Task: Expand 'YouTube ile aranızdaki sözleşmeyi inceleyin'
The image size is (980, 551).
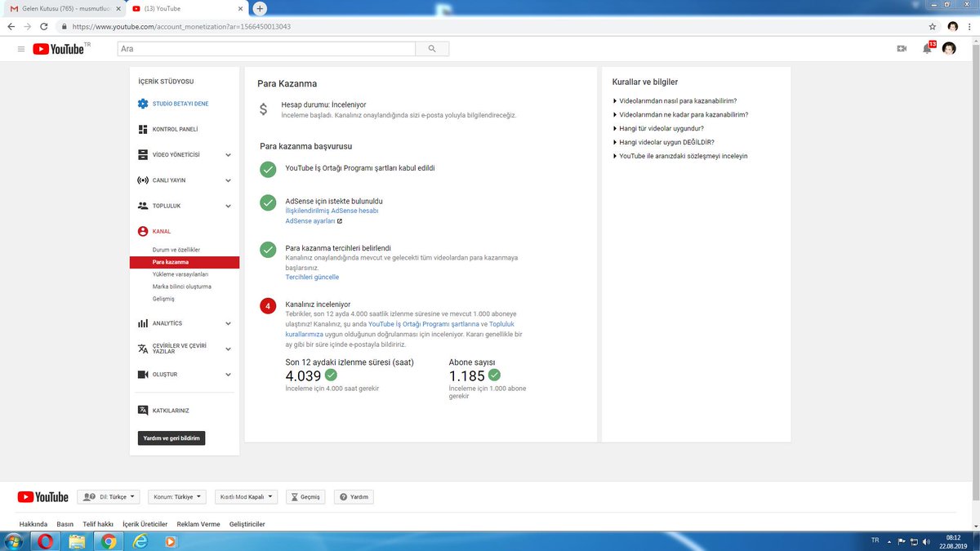Action: tap(679, 156)
